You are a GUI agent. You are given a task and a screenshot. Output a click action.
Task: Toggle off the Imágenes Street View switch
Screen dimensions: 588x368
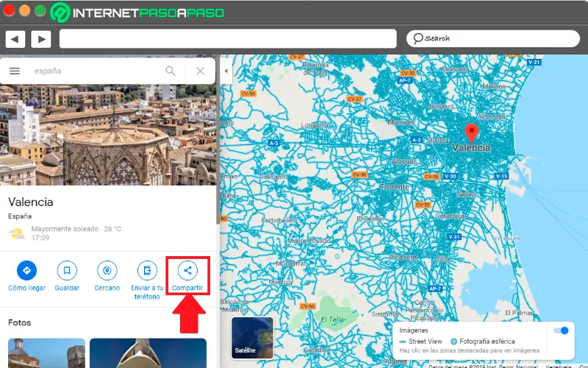(562, 330)
